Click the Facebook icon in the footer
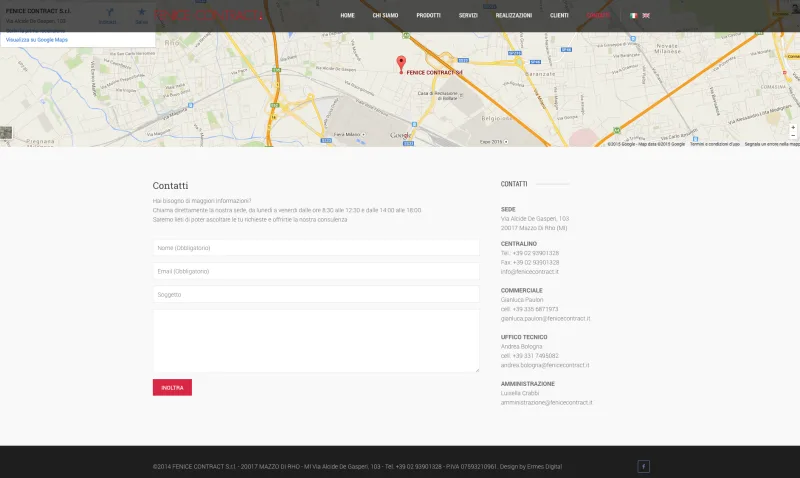 643,466
